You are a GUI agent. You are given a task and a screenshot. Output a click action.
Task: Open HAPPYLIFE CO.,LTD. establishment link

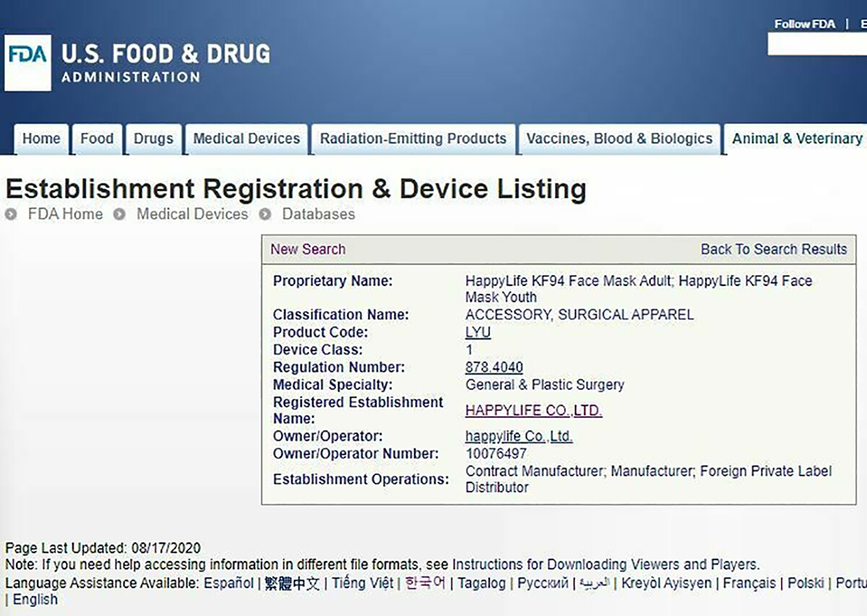pos(534,411)
